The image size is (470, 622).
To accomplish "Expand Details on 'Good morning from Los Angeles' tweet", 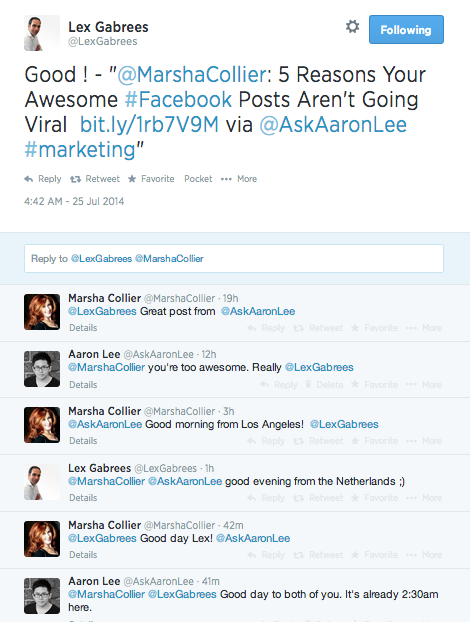I will 83,441.
